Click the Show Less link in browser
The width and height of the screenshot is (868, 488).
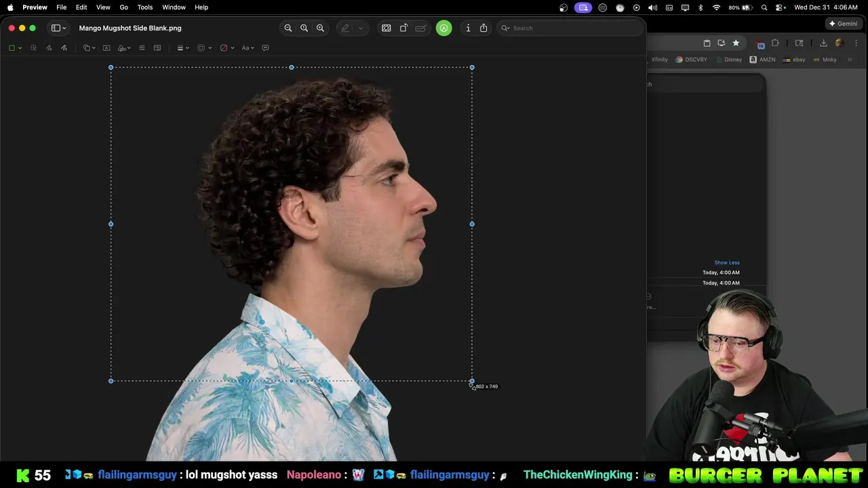click(x=727, y=262)
